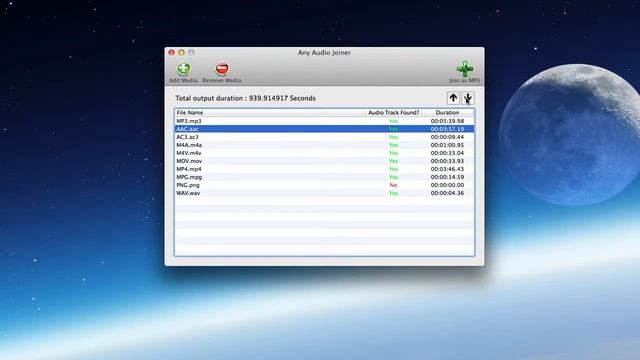Click the duration 00:00:04.36
The image size is (640, 360).
tap(447, 193)
